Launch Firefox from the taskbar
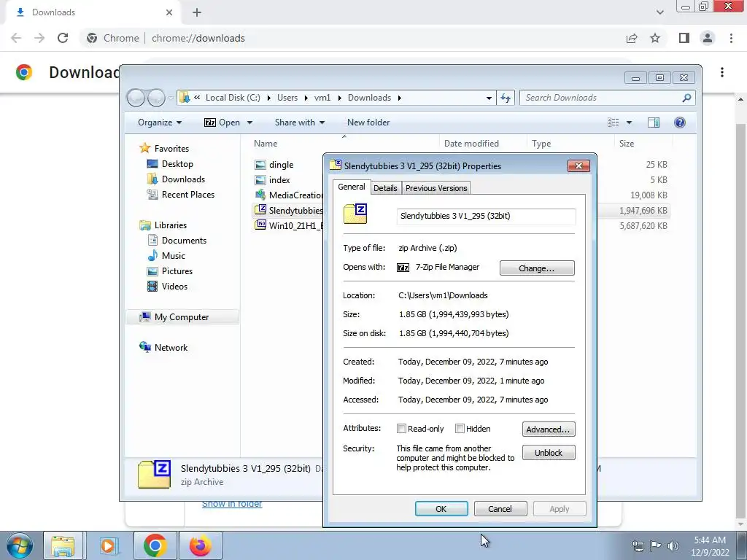 coord(201,545)
